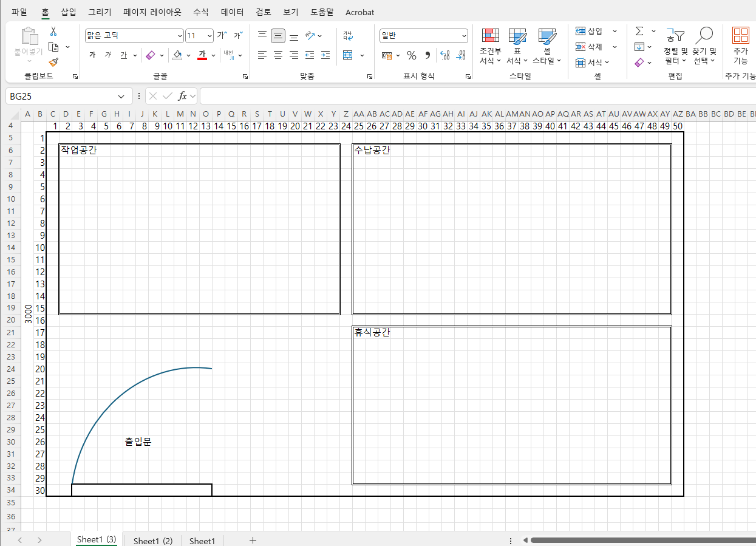Open the fill color dropdown arrow
Viewport: 756px width, 546px height.
(188, 55)
